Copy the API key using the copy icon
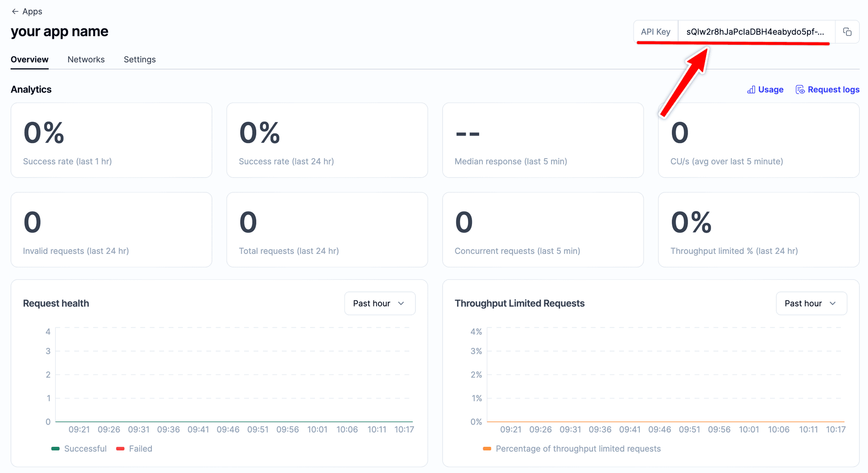This screenshot has width=868, height=473. tap(848, 32)
